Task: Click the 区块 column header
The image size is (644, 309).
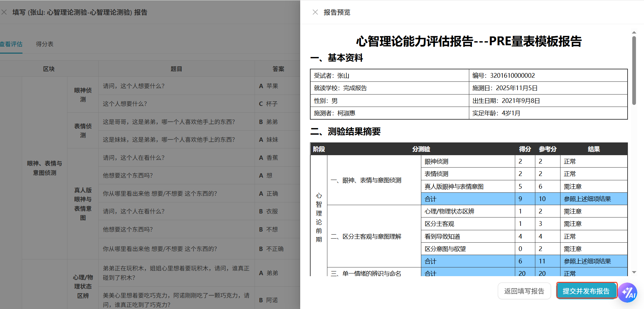Action: pyautogui.click(x=49, y=68)
